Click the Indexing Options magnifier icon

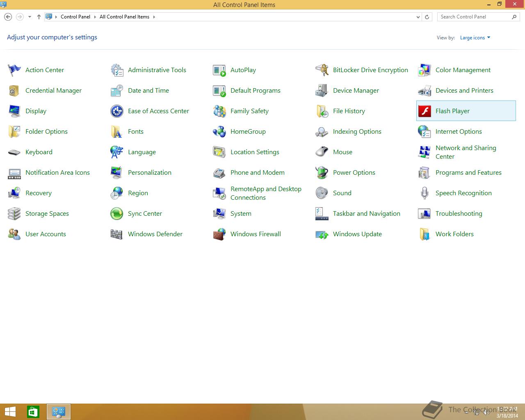(322, 132)
